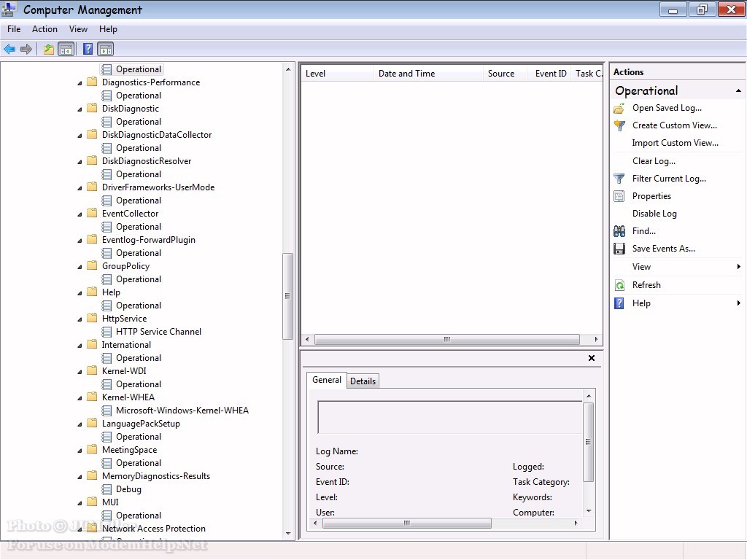Sort by the Date and Time column header
The width and height of the screenshot is (747, 560).
pyautogui.click(x=428, y=74)
